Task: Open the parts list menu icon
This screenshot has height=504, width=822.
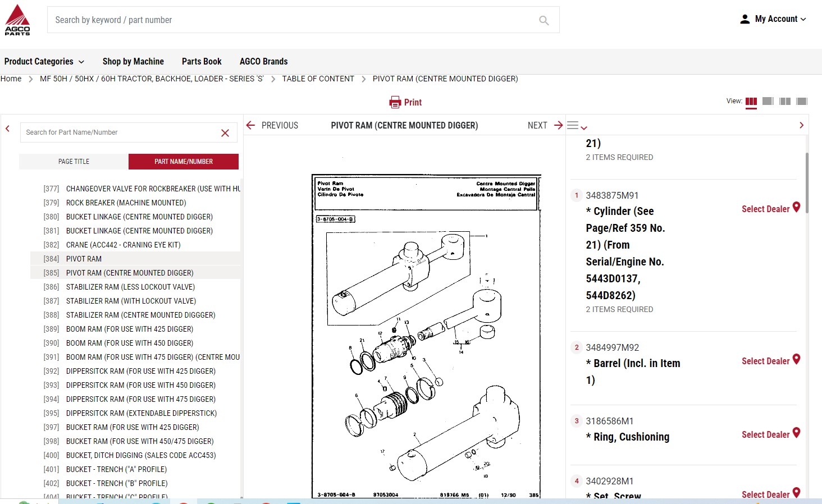Action: coord(577,126)
